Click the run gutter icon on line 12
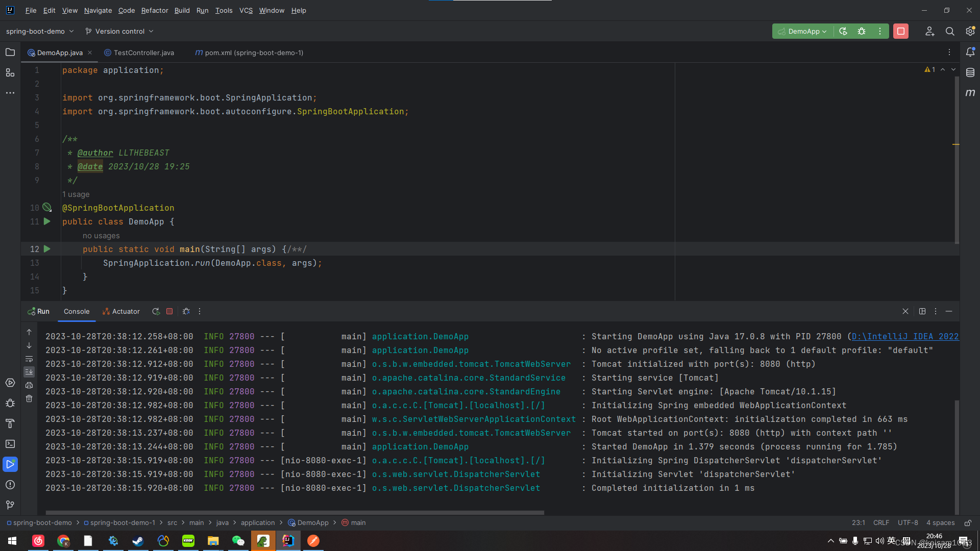The width and height of the screenshot is (980, 551). pyautogui.click(x=47, y=249)
